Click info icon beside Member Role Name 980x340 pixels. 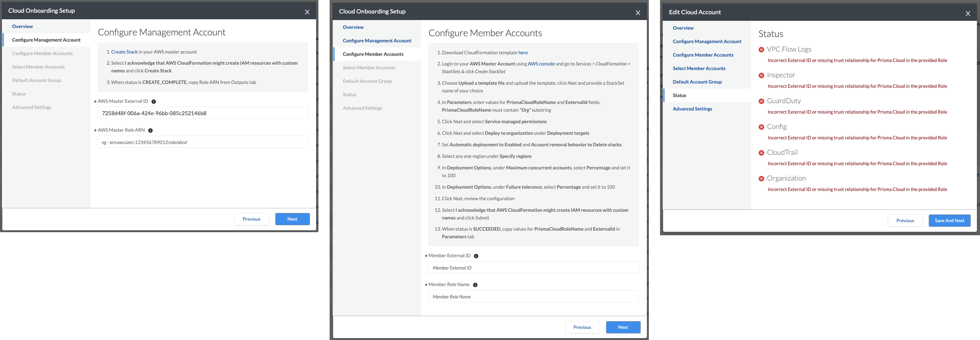pyautogui.click(x=475, y=285)
